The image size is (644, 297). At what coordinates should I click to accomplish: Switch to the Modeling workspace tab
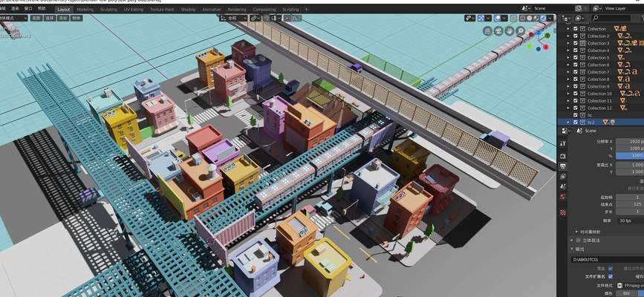(x=85, y=10)
